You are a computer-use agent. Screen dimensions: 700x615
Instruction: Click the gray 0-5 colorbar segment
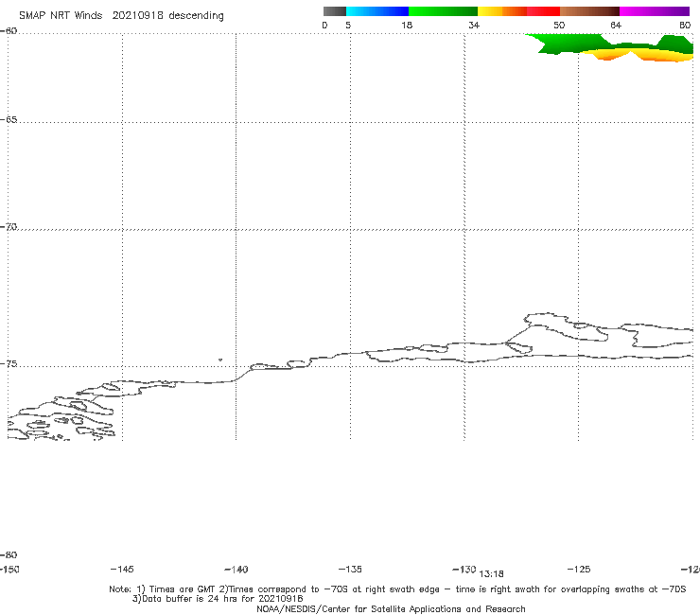(335, 11)
